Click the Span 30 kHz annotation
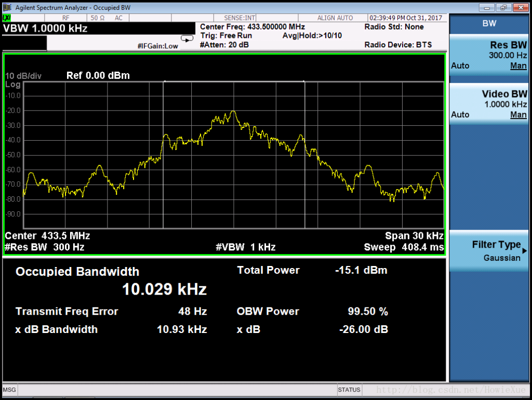532x400 pixels. coord(414,236)
